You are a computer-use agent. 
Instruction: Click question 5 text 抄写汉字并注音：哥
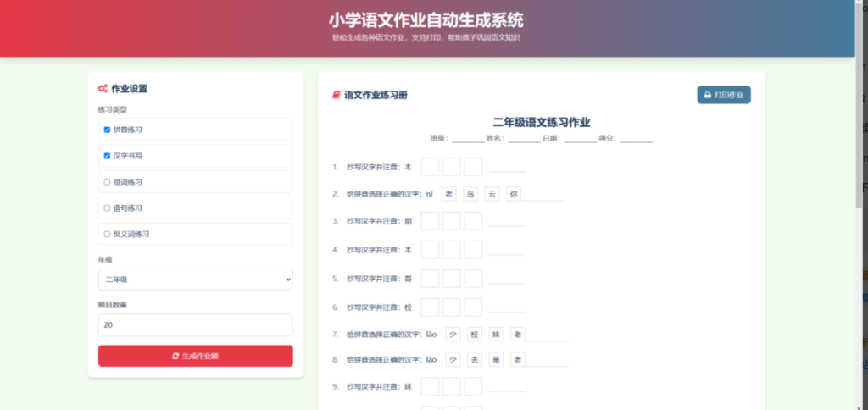coord(379,279)
